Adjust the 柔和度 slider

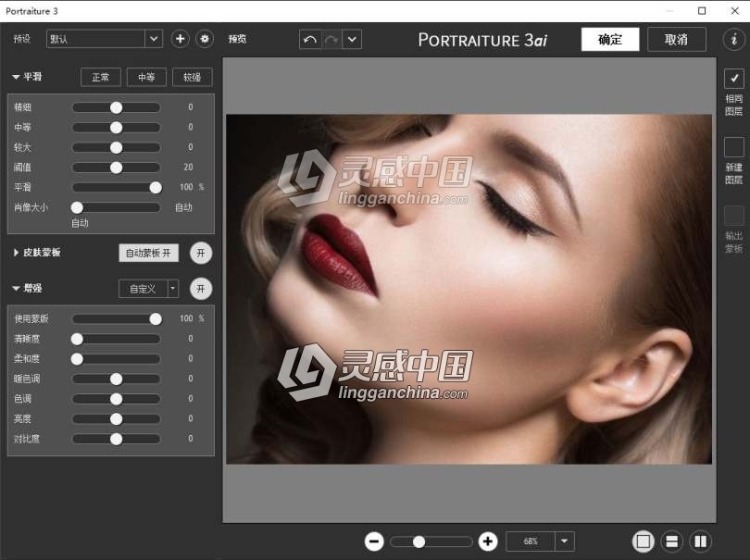tap(117, 359)
